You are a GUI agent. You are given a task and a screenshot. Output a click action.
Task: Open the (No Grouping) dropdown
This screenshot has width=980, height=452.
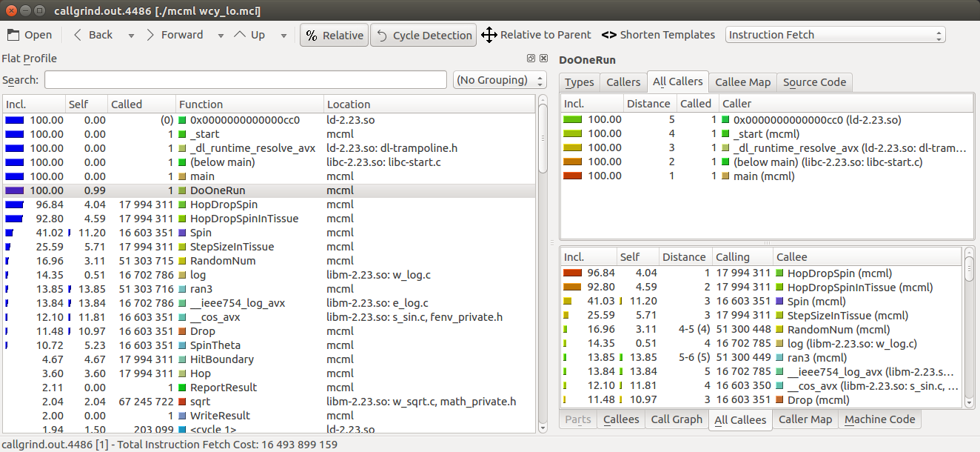tap(499, 79)
